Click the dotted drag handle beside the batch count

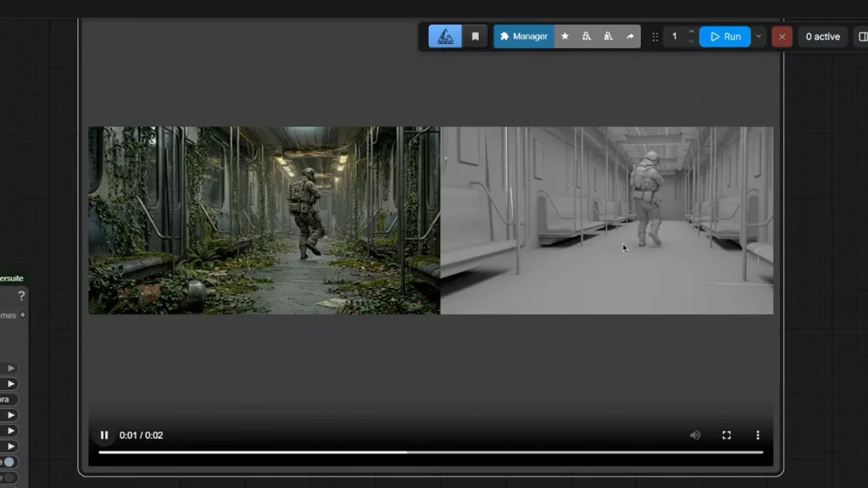[655, 36]
